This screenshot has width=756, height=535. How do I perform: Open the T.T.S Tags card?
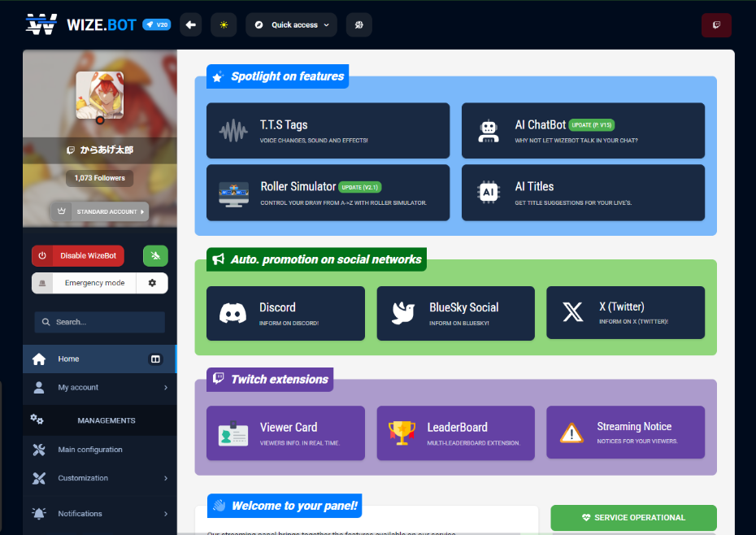tap(328, 130)
